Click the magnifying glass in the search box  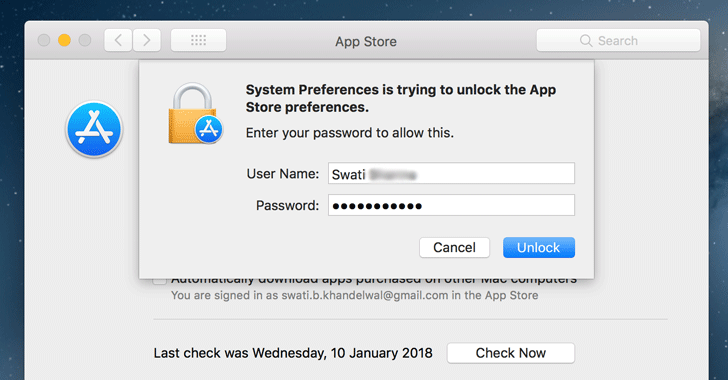(586, 41)
